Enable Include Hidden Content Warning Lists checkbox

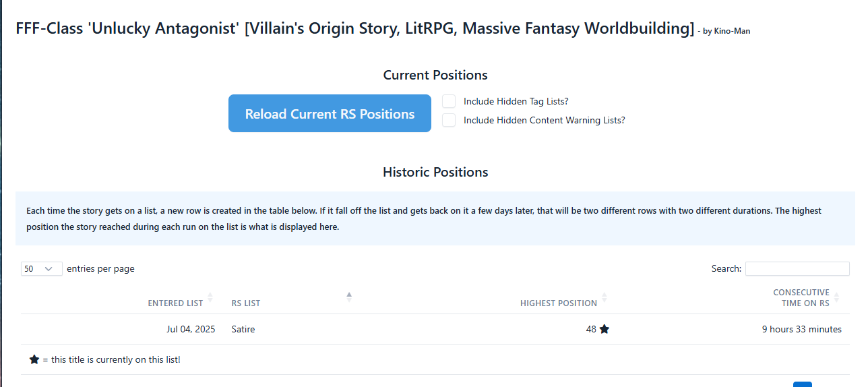coord(449,120)
